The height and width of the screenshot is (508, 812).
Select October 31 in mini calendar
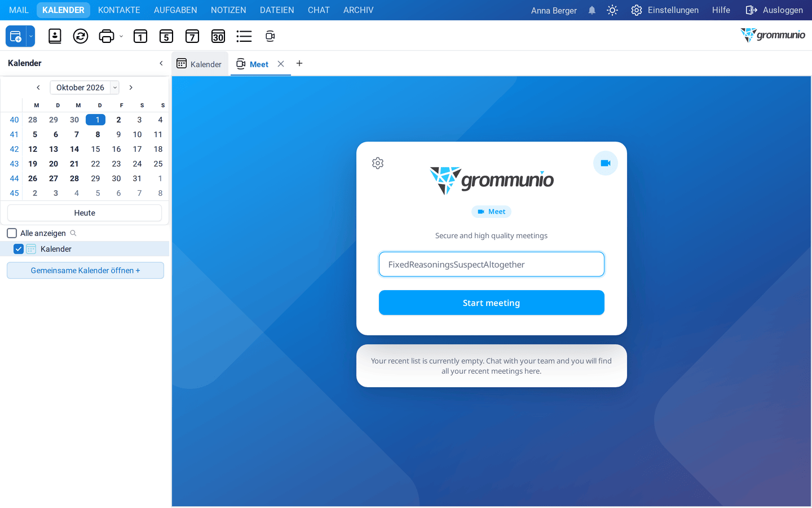(x=137, y=178)
